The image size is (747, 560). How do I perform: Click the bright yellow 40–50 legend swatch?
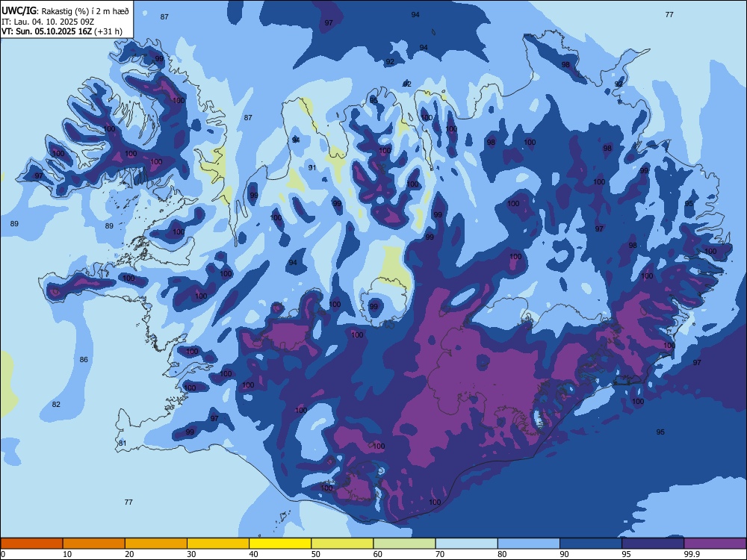pyautogui.click(x=280, y=544)
